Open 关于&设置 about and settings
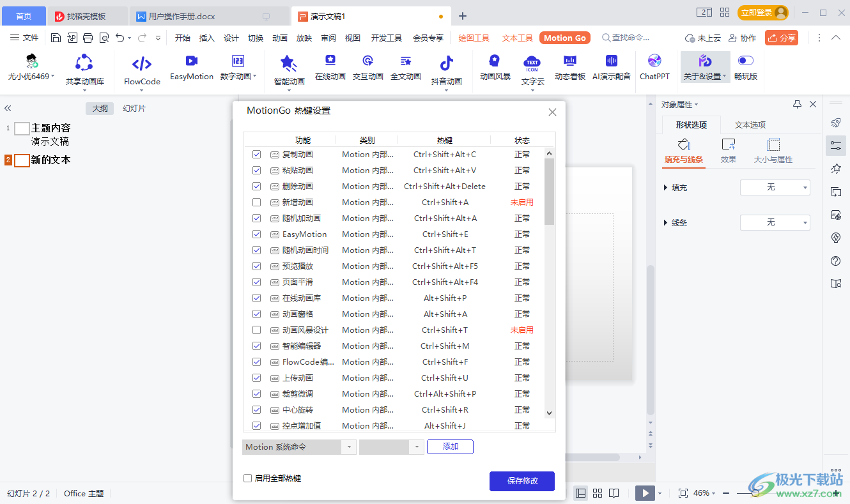This screenshot has height=504, width=850. [705, 68]
